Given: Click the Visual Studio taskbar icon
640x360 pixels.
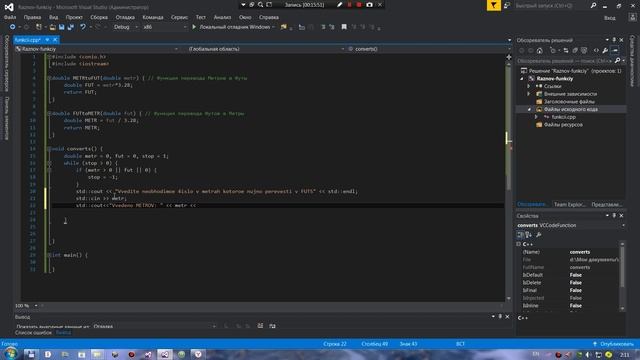Looking at the screenshot, I should [x=164, y=354].
